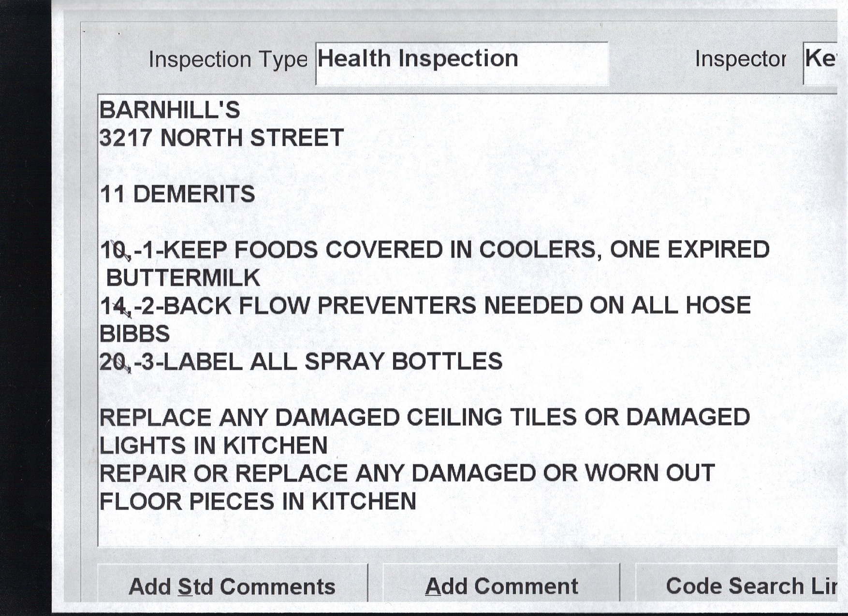
Task: Click the BACK FLOW PREVENTERS violation line
Action: click(425, 306)
